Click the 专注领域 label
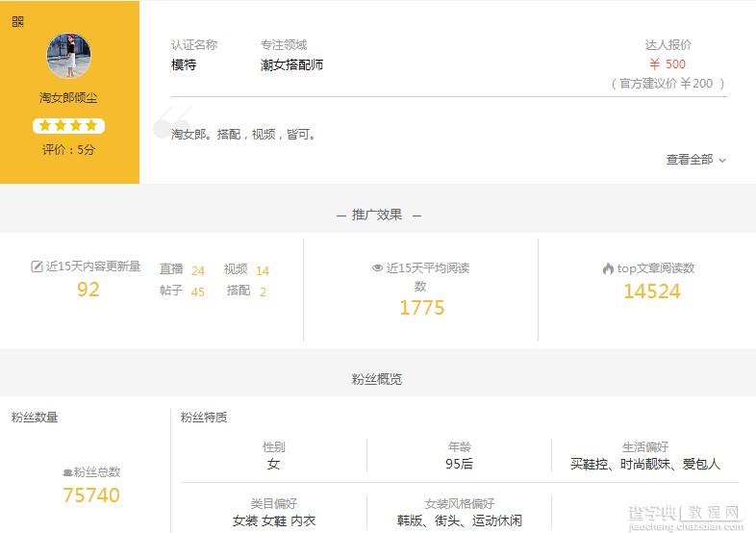The height and width of the screenshot is (533, 756). point(284,45)
